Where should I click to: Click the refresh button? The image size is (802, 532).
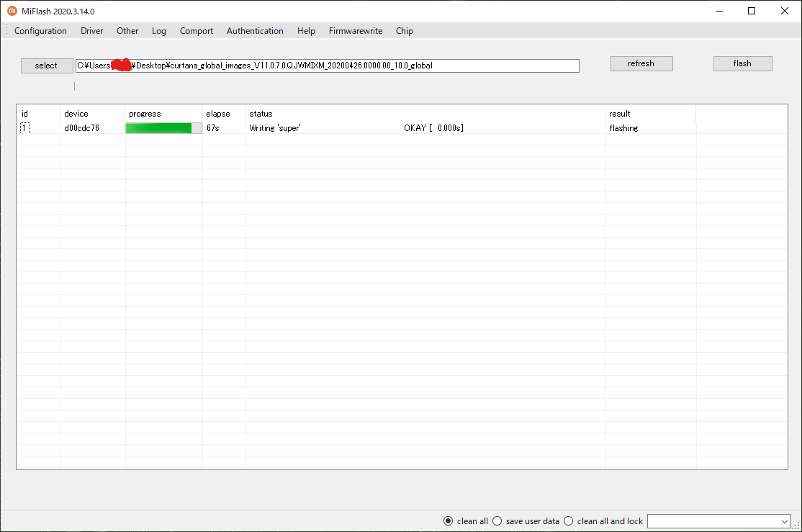641,63
